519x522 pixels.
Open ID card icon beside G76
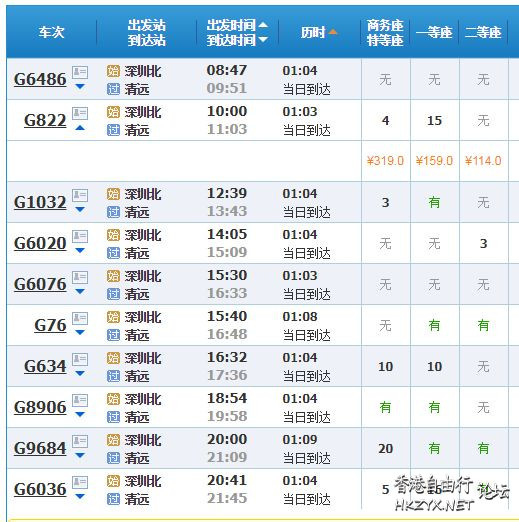click(80, 318)
